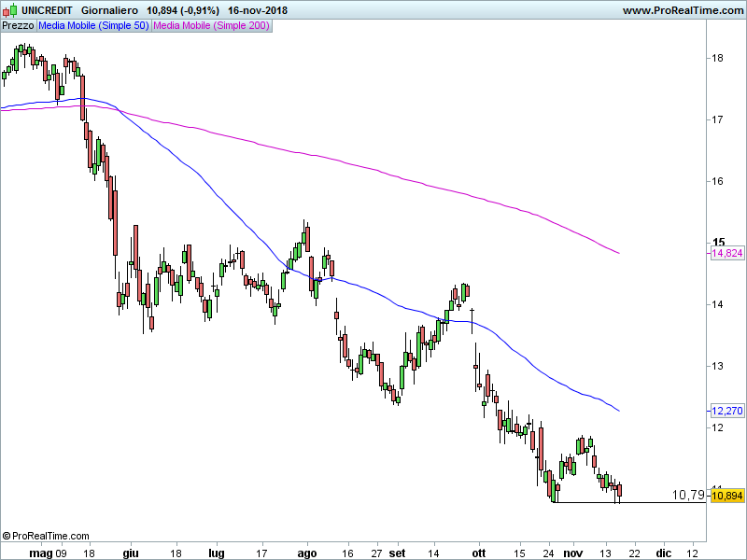The height and width of the screenshot is (560, 747).
Task: Click the candlestick icon beside UNICREDIT
Action: [x=9, y=9]
